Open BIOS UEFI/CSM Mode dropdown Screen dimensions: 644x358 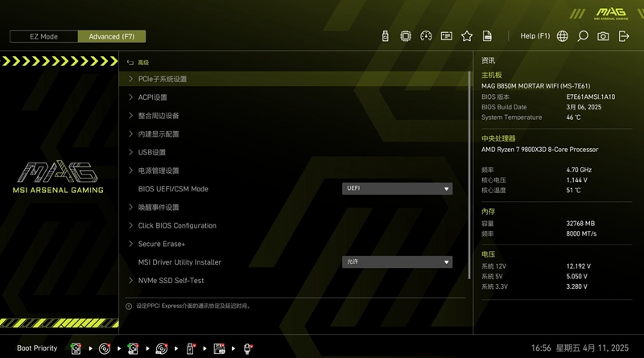pyautogui.click(x=398, y=189)
